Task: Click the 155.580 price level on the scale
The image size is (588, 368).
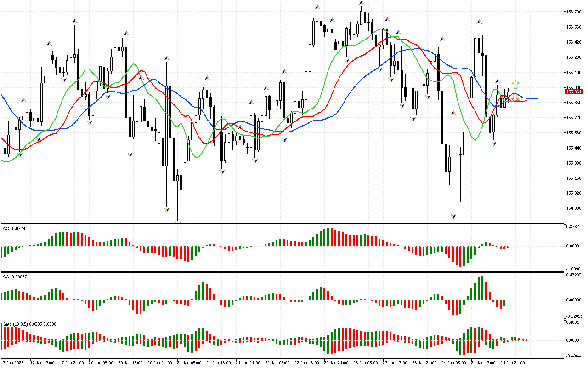Action: (x=574, y=133)
